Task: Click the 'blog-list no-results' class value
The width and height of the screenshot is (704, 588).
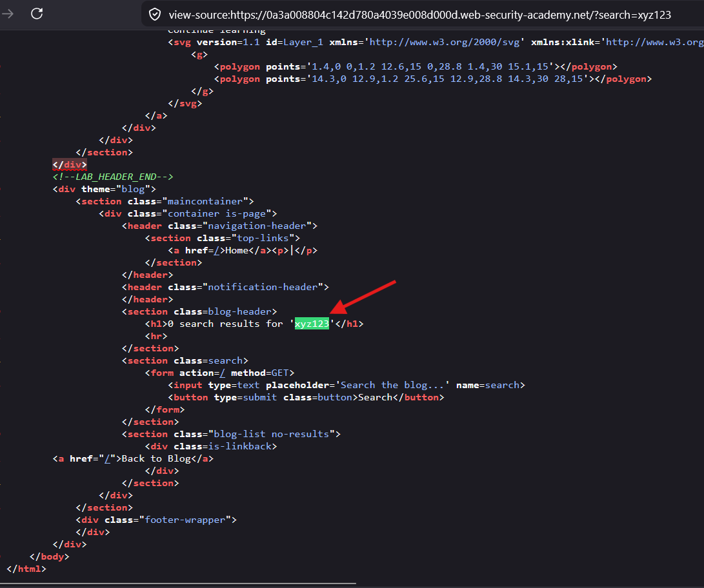Action: pos(271,434)
